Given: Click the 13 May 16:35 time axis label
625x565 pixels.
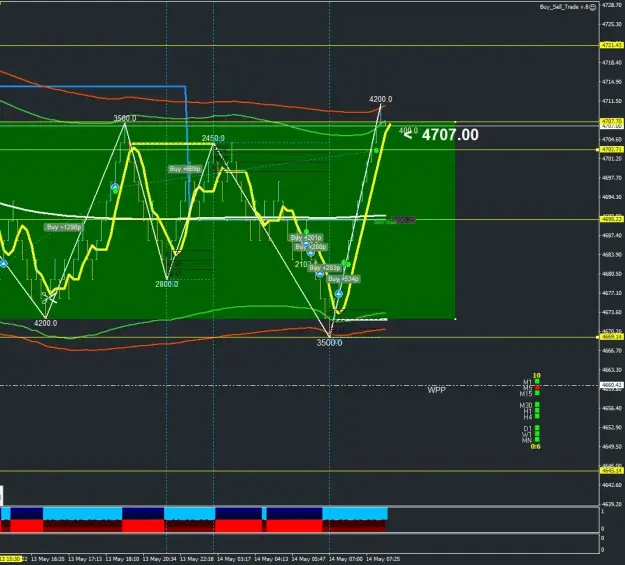Looking at the screenshot, I should tap(48, 559).
